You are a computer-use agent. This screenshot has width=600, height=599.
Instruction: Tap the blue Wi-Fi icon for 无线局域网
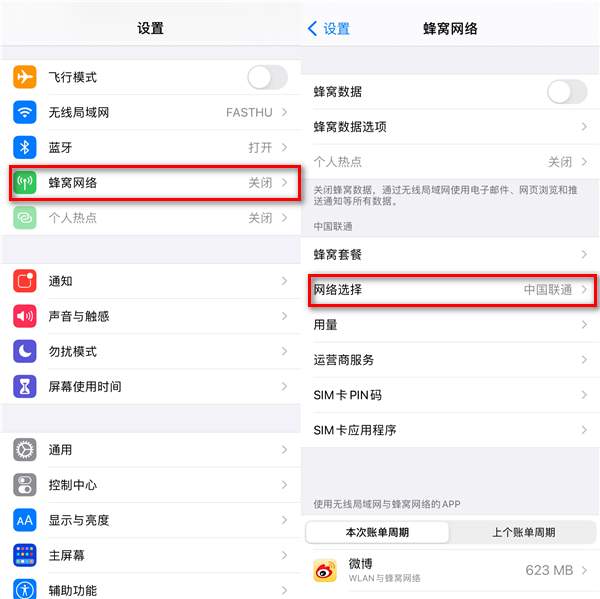[25, 112]
